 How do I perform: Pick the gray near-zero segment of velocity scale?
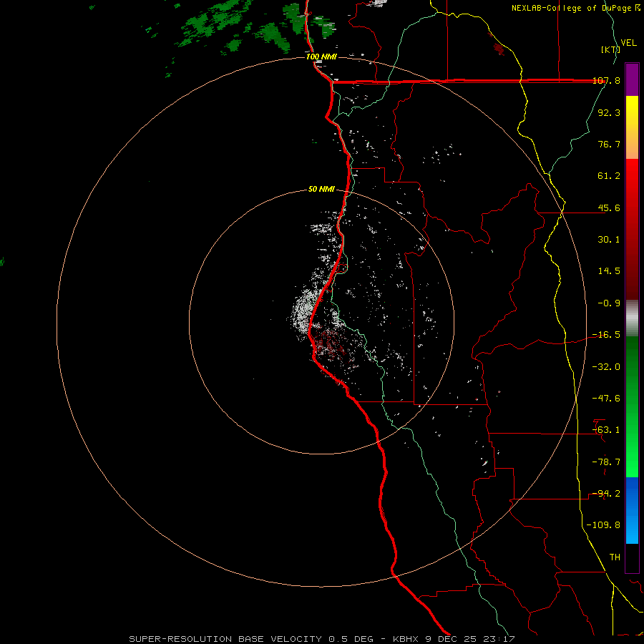coord(632,318)
